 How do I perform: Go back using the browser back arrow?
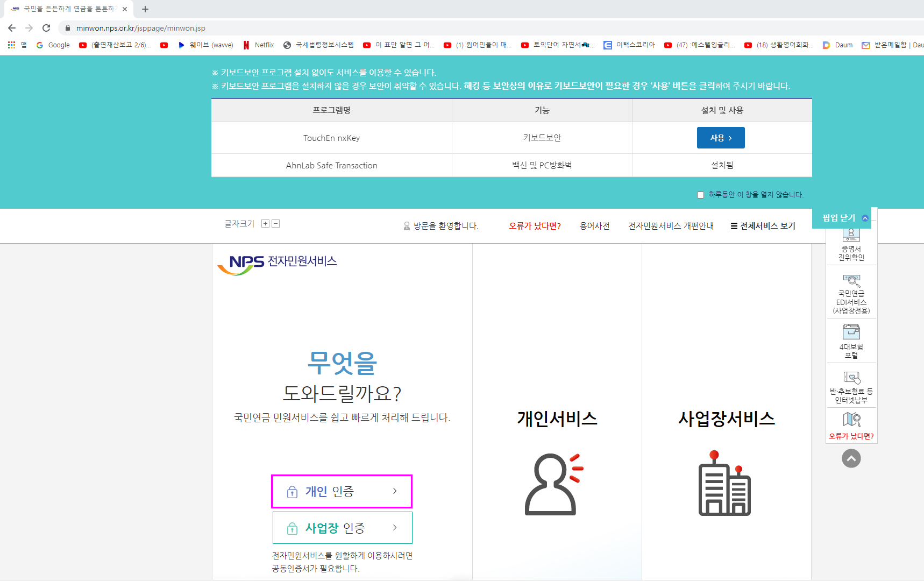[x=12, y=28]
